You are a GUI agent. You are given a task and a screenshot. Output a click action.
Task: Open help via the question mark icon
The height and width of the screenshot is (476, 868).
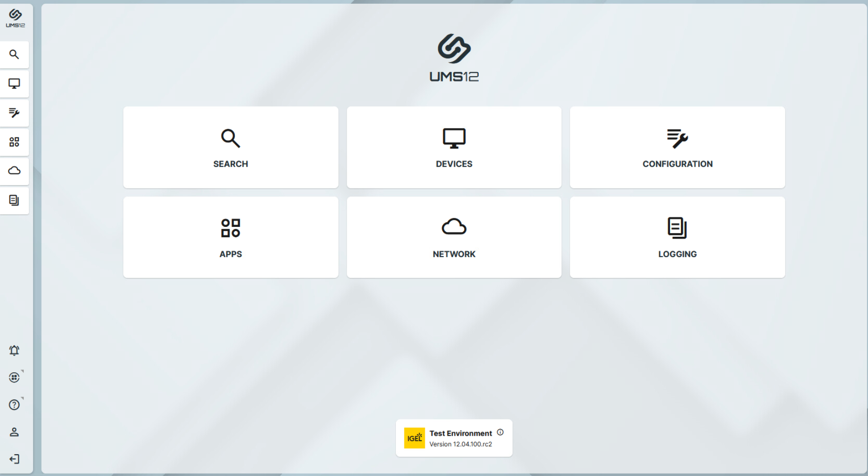pos(14,404)
